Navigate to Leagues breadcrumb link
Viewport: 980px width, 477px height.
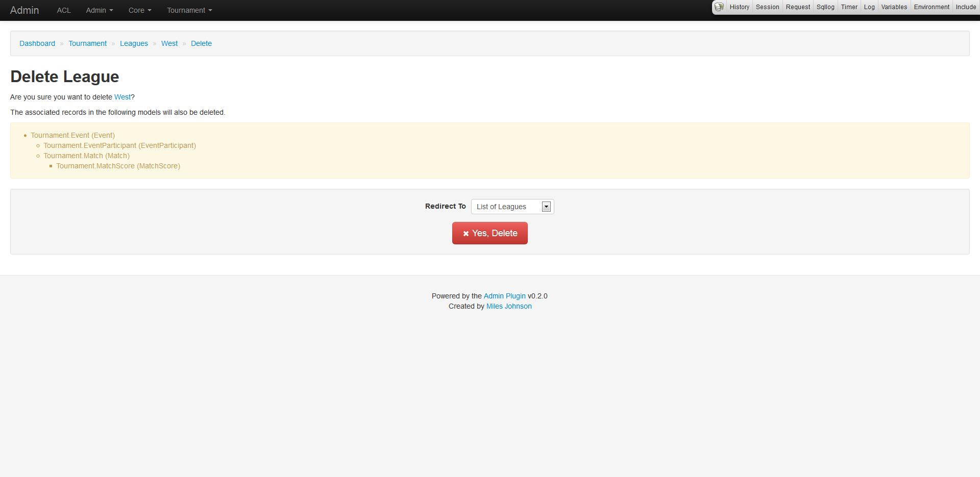click(134, 43)
